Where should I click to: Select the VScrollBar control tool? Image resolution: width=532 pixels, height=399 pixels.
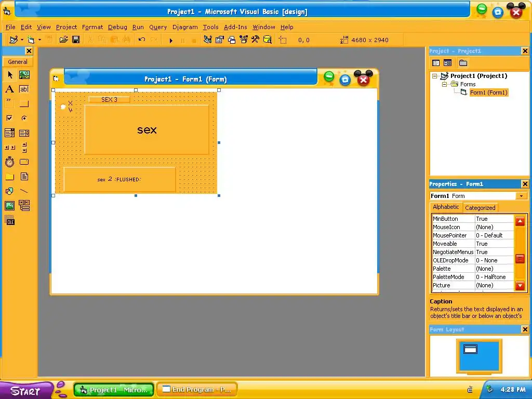click(x=24, y=147)
